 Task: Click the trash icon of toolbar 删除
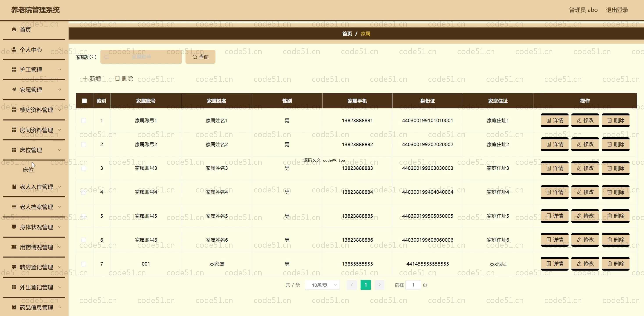118,78
